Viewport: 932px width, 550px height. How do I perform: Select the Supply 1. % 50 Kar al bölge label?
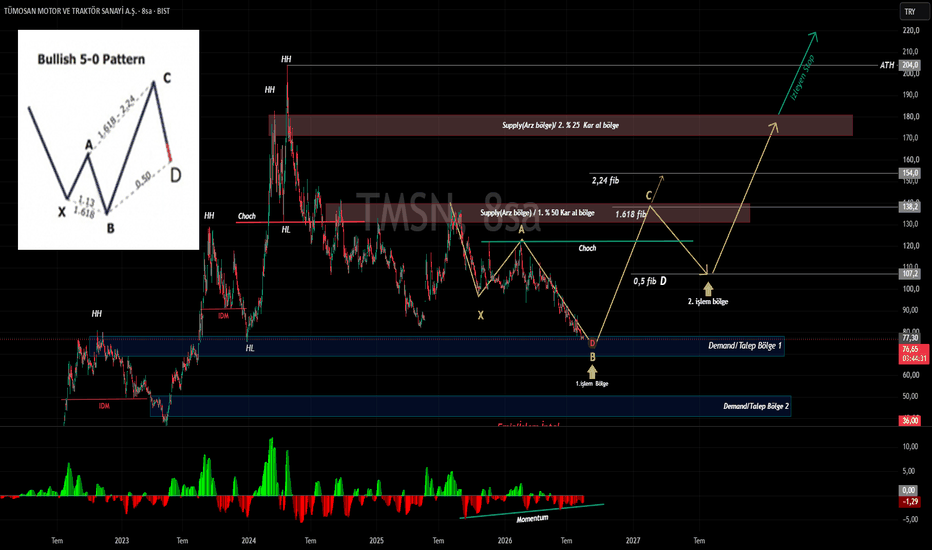tap(537, 213)
